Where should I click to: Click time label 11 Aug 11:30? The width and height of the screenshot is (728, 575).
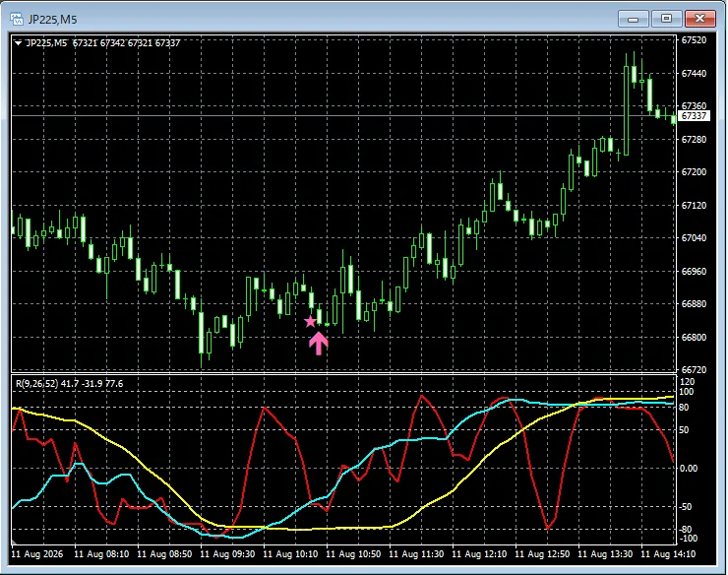click(x=416, y=554)
